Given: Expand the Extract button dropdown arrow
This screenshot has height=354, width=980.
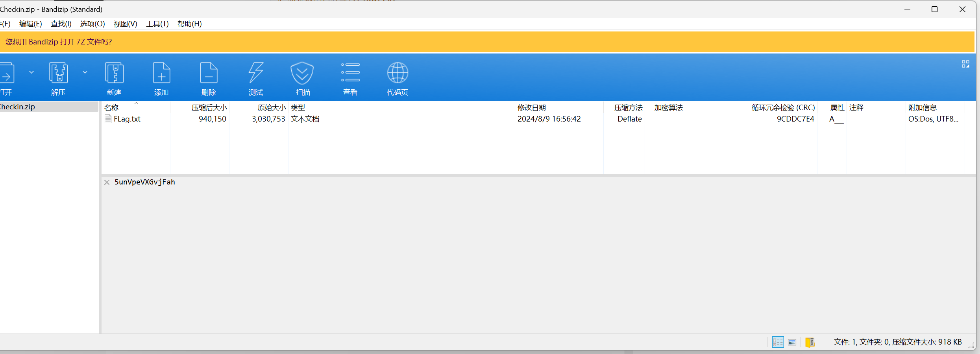Looking at the screenshot, I should (85, 72).
